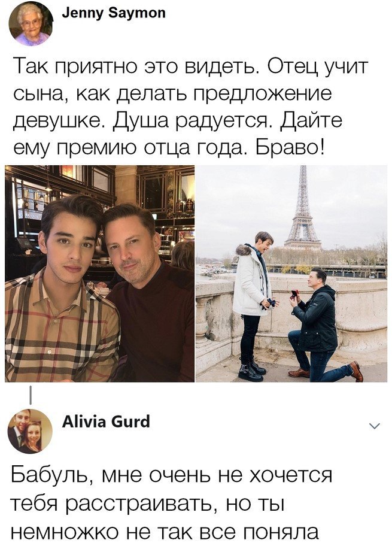This screenshot has width=392, height=555.
Task: Click the young man in the plaid shirt
Action: point(62,289)
